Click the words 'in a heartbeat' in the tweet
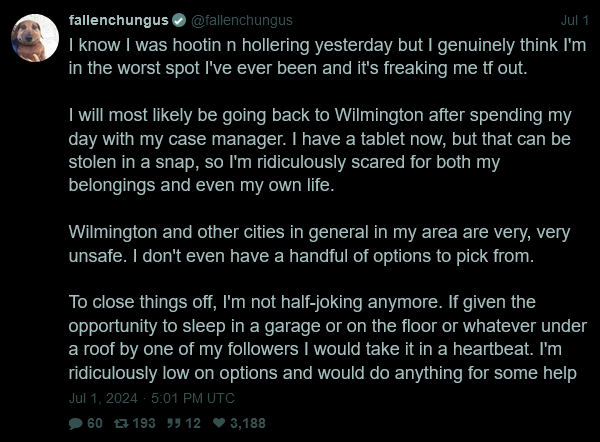 [x=474, y=350]
